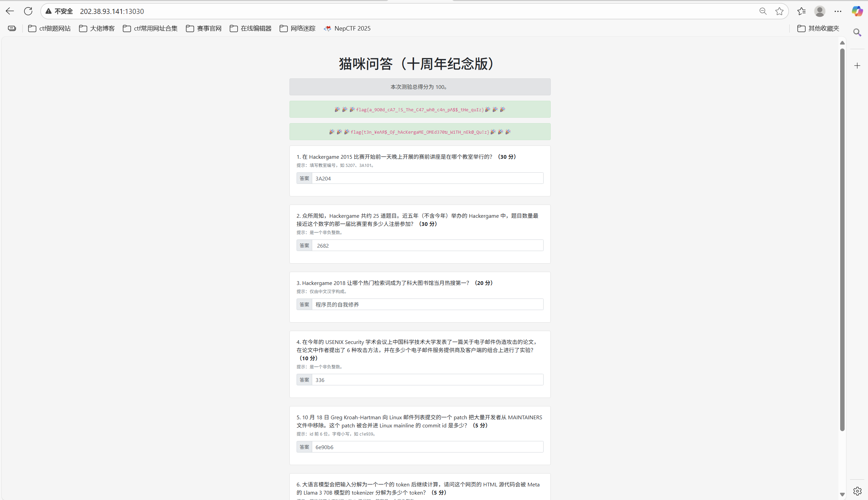This screenshot has height=500, width=868.
Task: Click the answer field containing 程序员的自我修养
Action: 427,304
